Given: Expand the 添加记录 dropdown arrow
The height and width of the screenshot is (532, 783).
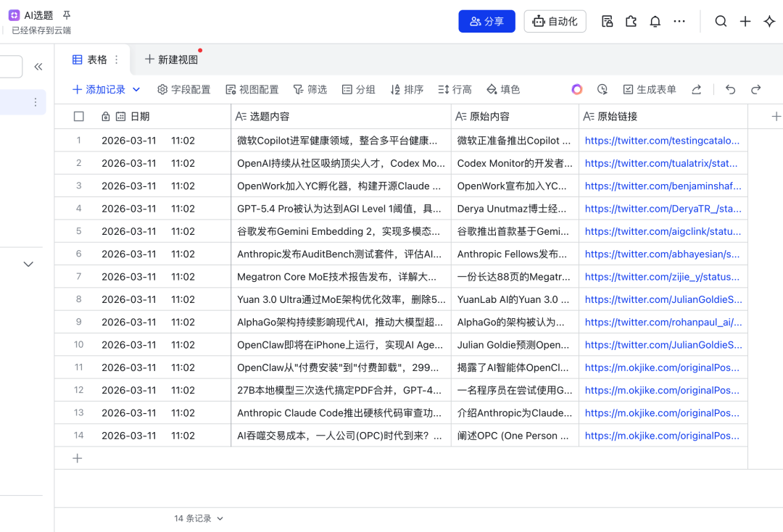Looking at the screenshot, I should click(135, 89).
